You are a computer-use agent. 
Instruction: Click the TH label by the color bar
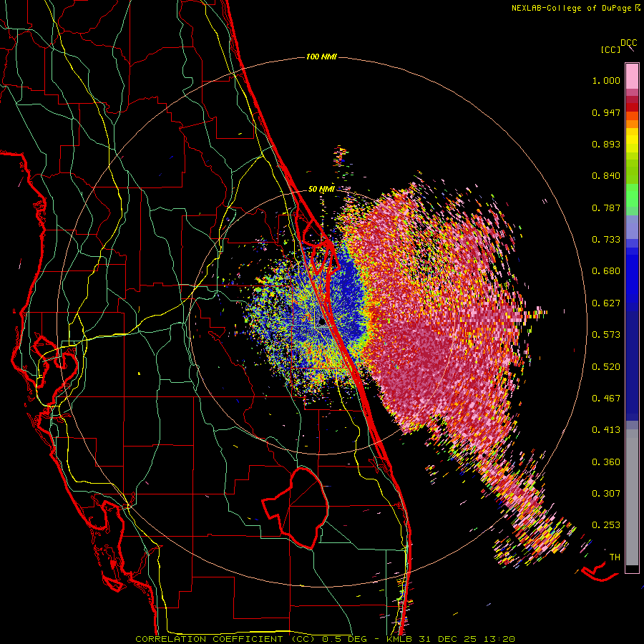click(x=615, y=557)
